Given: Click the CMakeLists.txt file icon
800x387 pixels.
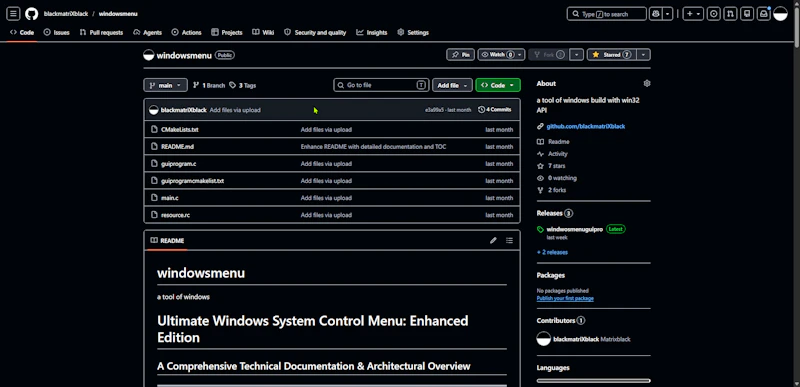Looking at the screenshot, I should tap(154, 130).
